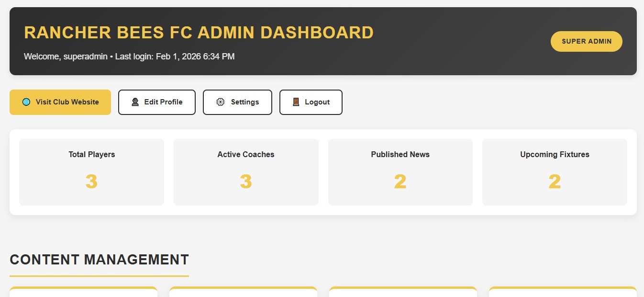Screen dimensions: 644x297
Task: Expand the first card under Content Management
Action: [83, 292]
